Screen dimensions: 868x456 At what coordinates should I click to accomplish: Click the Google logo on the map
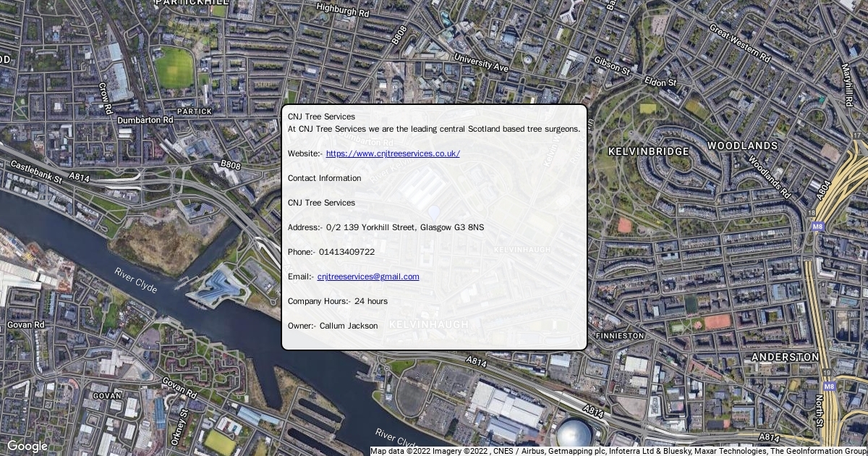(27, 446)
